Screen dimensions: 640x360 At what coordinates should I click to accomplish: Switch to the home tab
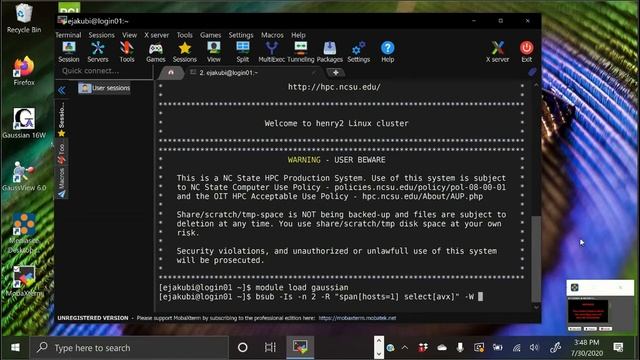point(171,73)
